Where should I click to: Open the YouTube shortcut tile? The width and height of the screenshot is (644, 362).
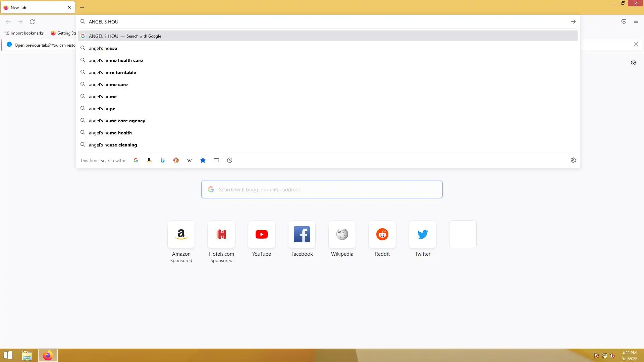(262, 234)
